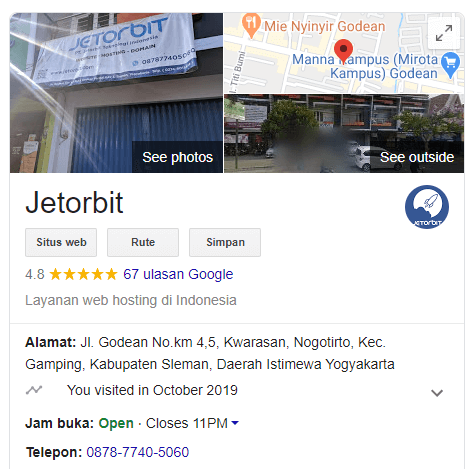Call the phone number 0878-7740-5060
The image size is (471, 469).
pos(138,452)
